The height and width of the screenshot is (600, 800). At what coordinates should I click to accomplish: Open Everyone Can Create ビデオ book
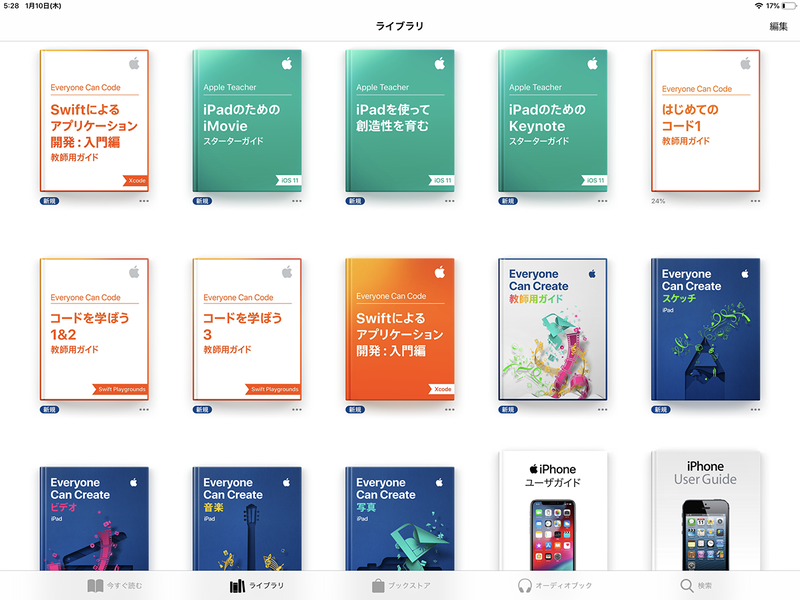[94, 518]
